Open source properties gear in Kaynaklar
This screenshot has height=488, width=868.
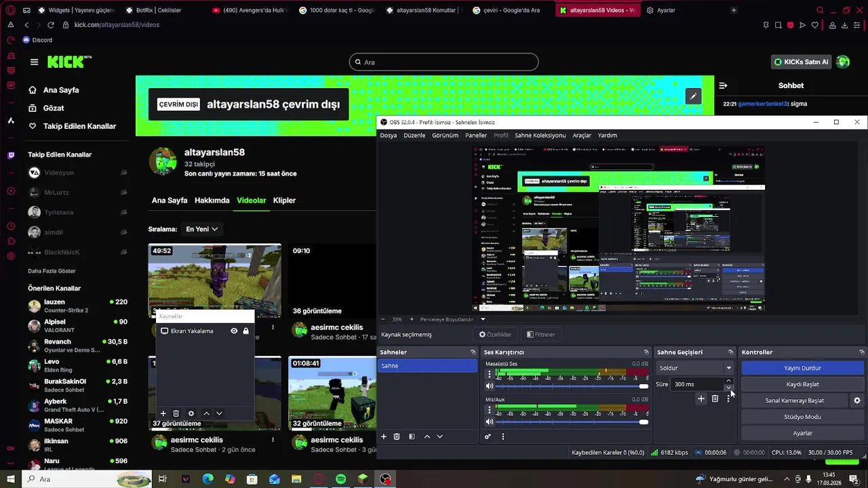tap(191, 413)
